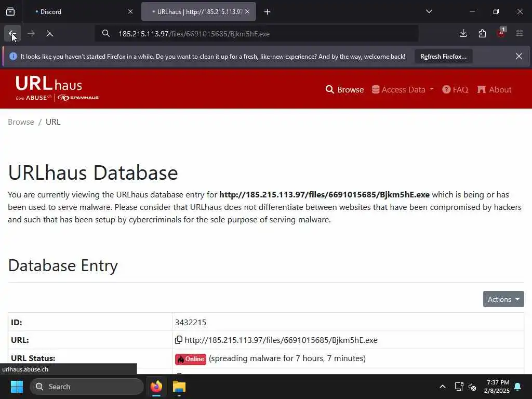
Task: Click the URLhaus logo
Action: click(x=57, y=88)
